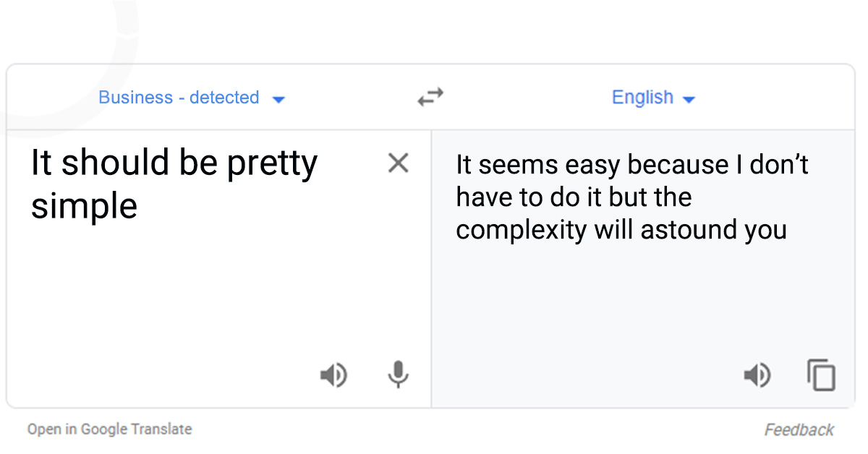Click the speaker icon next to the microphone
This screenshot has height=454, width=868.
click(333, 375)
